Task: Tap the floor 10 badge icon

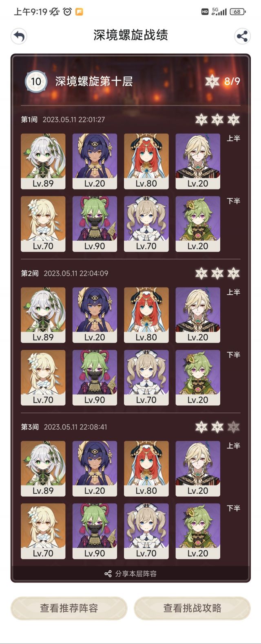Action: coord(36,81)
